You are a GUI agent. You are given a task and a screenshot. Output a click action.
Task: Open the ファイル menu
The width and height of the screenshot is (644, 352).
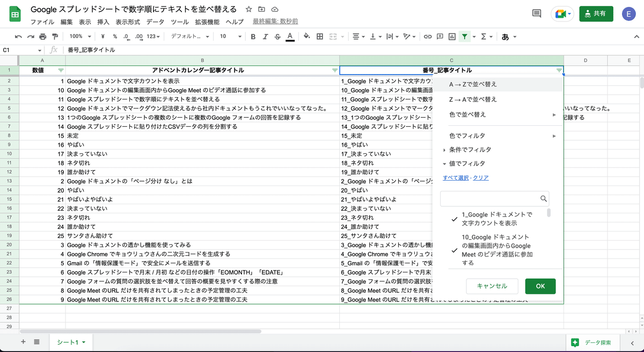pyautogui.click(x=42, y=22)
